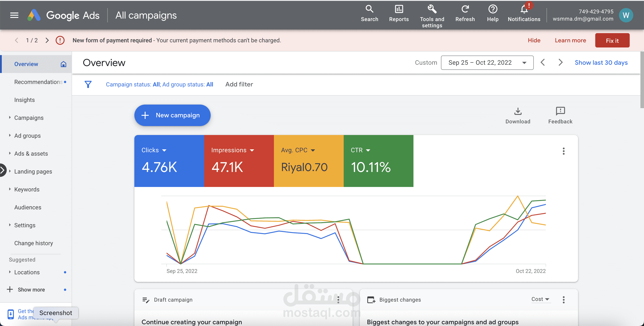Click the Search magnifier icon
Screen dimensions: 644x326
[369, 9]
